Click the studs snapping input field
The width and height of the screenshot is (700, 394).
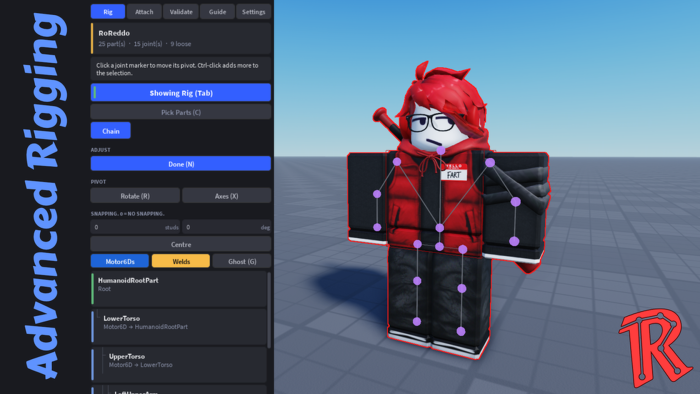coord(135,227)
